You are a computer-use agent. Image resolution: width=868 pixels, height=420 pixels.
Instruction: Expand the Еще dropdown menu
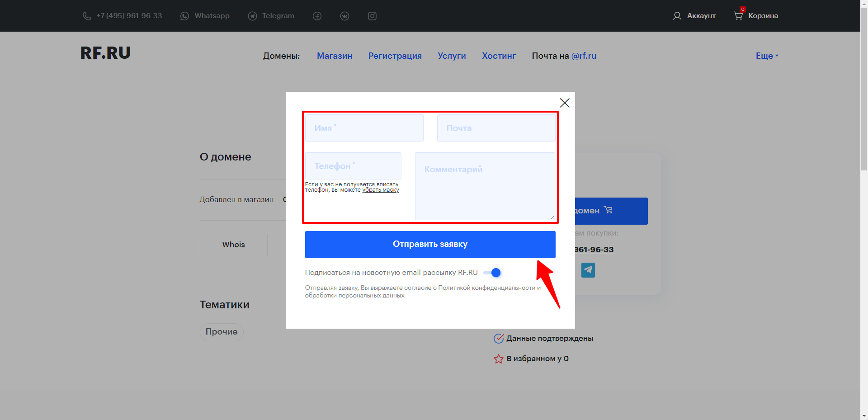767,56
